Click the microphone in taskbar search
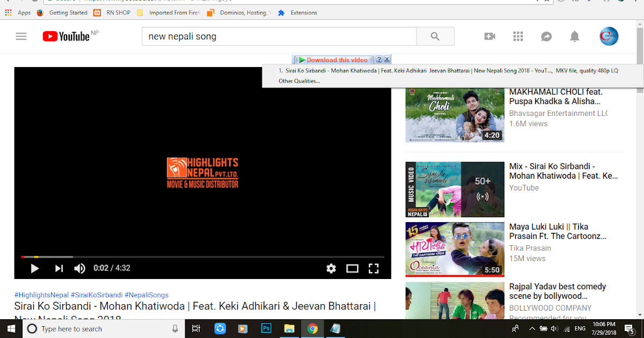The width and height of the screenshot is (644, 338). (175, 329)
